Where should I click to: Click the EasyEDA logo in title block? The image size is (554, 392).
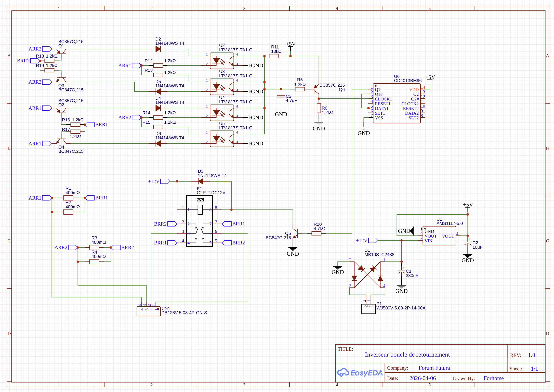coord(360,373)
